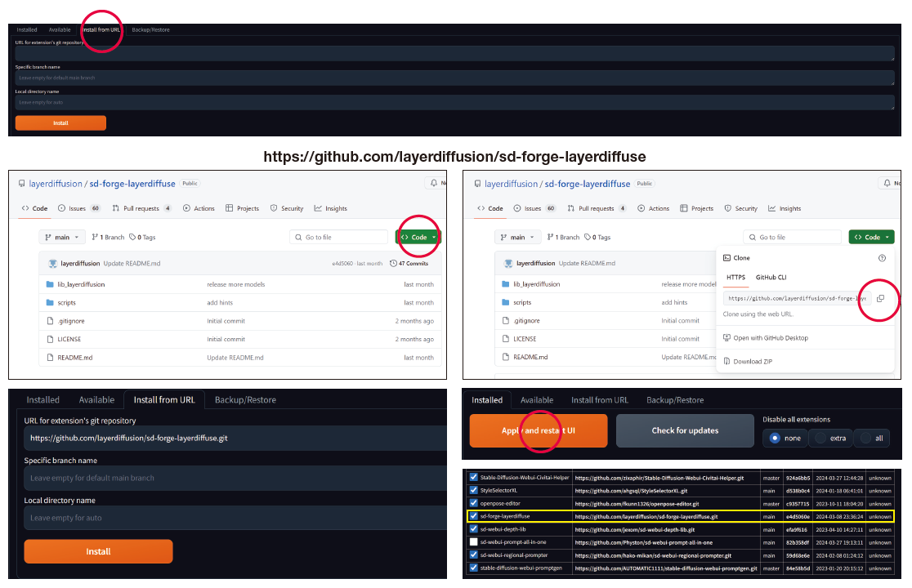Click Open with GitHub Desktop link
Viewport: 912px width, 588px height.
[x=771, y=337]
